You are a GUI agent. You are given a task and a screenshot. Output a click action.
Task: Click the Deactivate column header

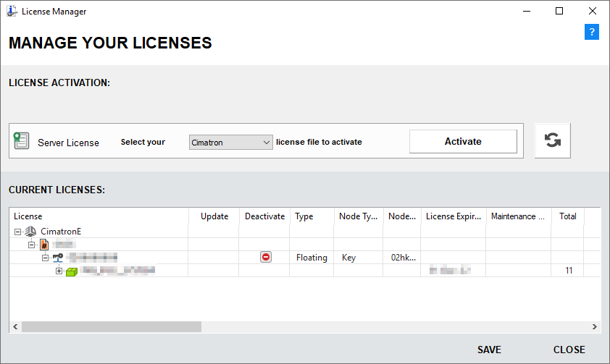[264, 216]
